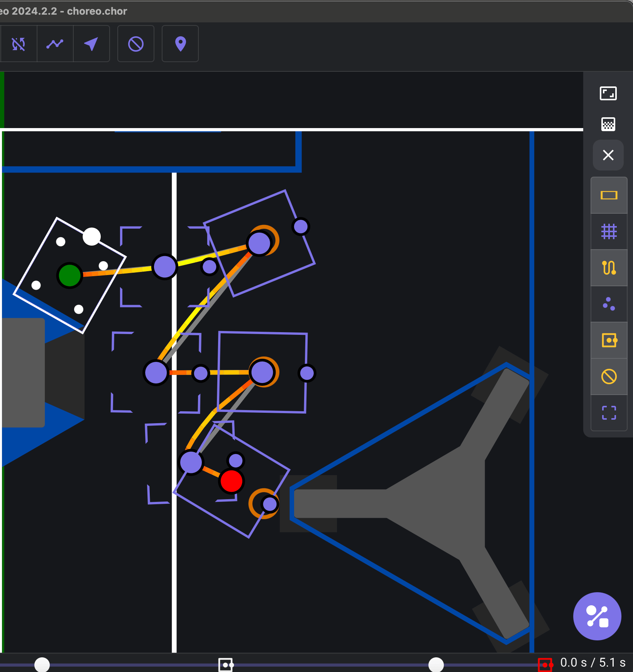The height and width of the screenshot is (672, 633).
Task: Toggle the waypoints layer with box icon
Action: [x=609, y=340]
